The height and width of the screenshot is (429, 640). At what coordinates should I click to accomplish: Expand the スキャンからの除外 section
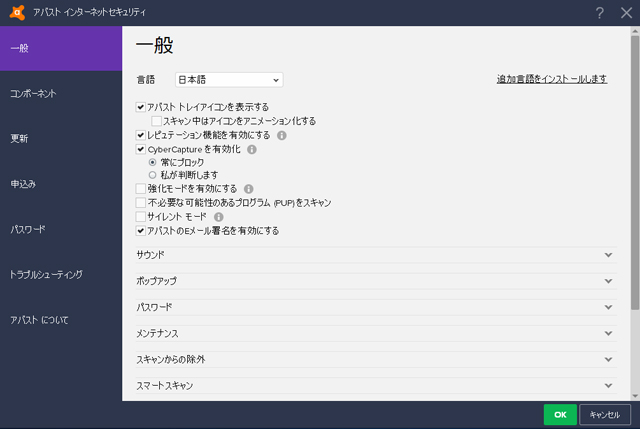click(x=376, y=359)
